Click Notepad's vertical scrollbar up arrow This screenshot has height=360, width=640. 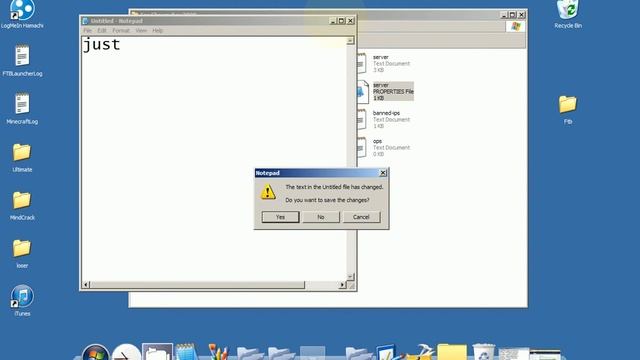click(x=350, y=41)
